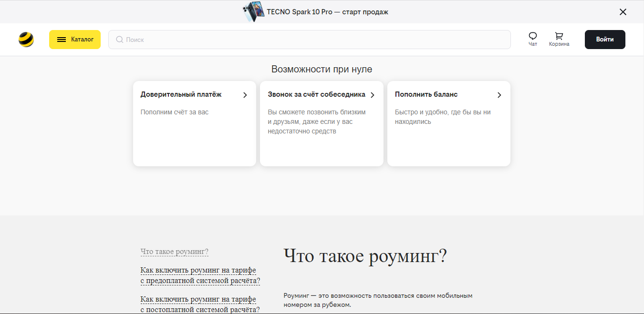Select the Доверительный платёж card title

[x=181, y=94]
